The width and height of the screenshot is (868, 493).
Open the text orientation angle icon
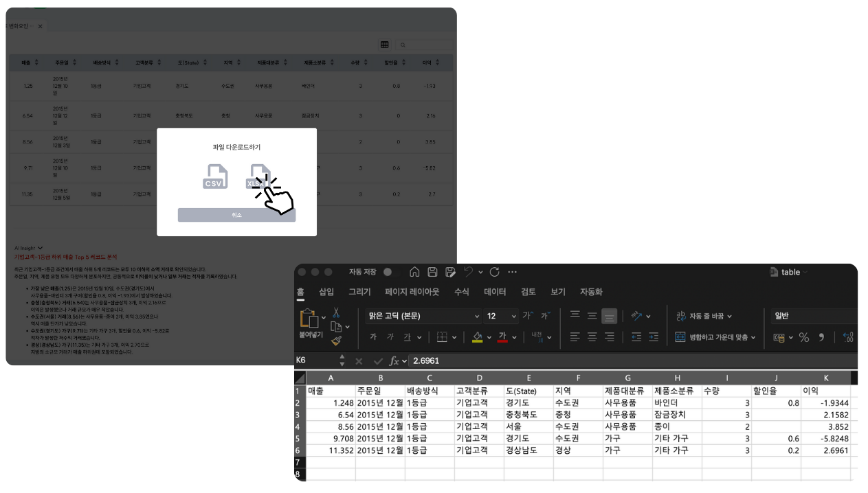(x=637, y=316)
